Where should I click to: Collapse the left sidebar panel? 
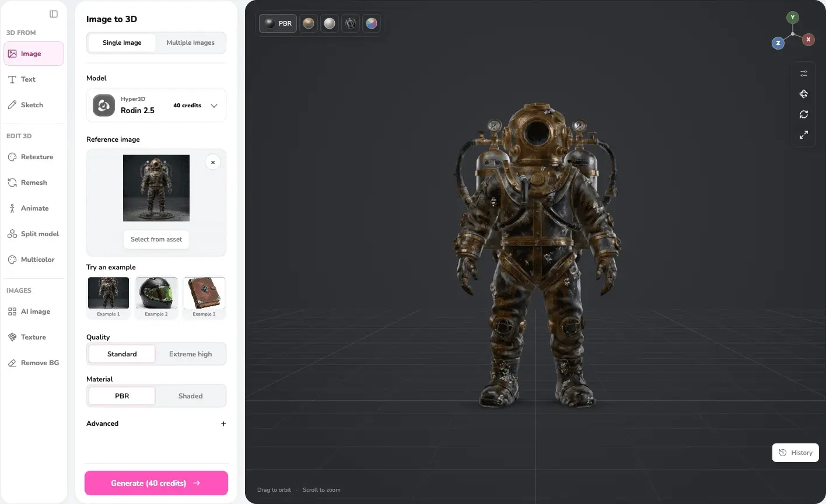tap(54, 14)
